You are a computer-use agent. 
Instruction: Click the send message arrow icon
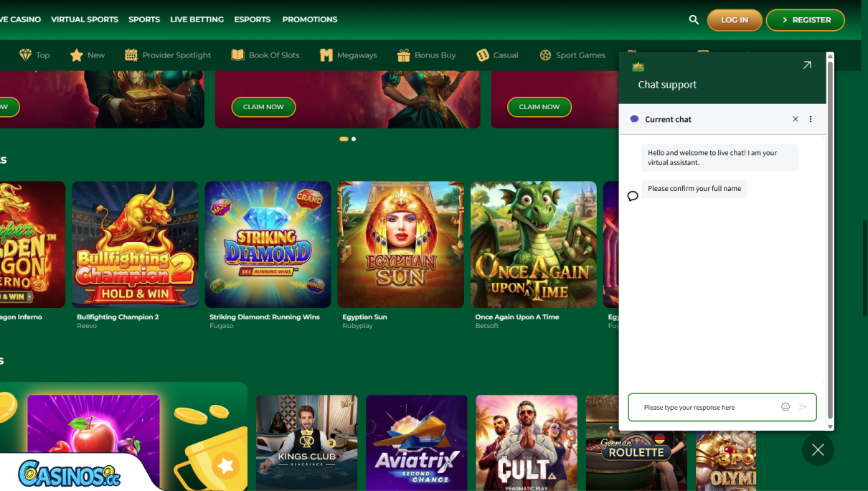[x=803, y=407]
